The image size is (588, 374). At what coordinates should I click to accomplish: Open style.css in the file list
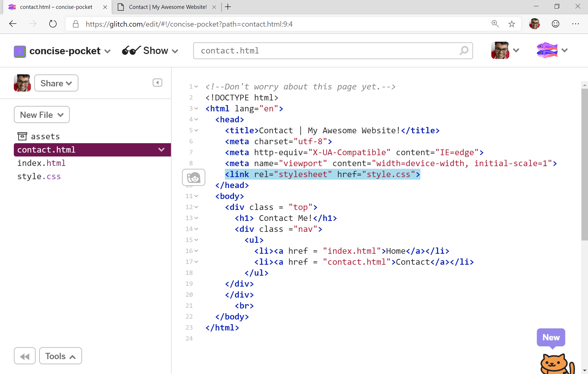tap(39, 176)
